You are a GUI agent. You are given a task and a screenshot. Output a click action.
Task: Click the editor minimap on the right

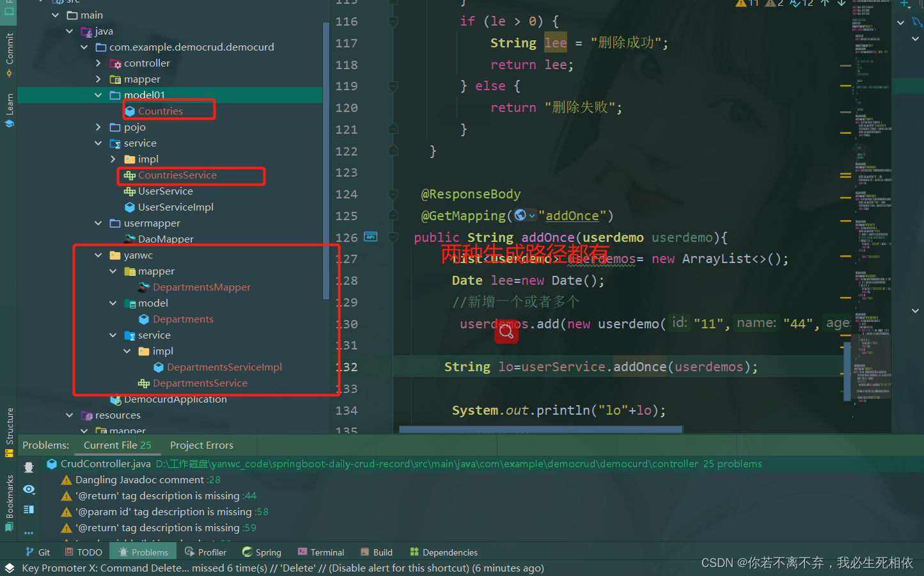(x=872, y=192)
